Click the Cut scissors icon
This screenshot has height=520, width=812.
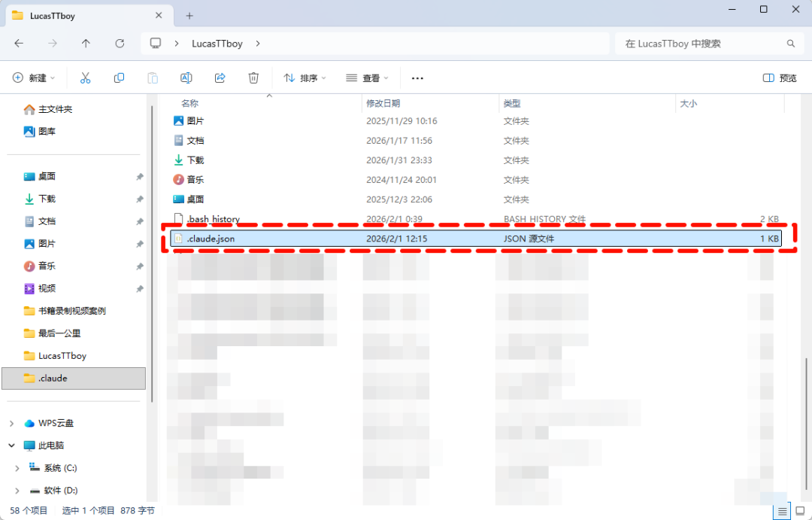pyautogui.click(x=86, y=78)
